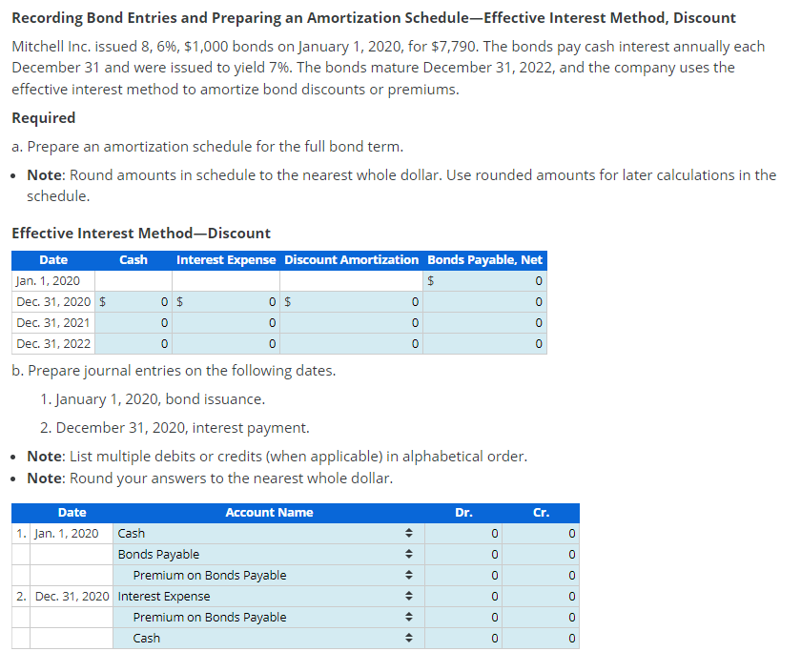Select the Discount Amortization cell for Dec. 31, 2021
The width and height of the screenshot is (801, 672).
(x=353, y=322)
